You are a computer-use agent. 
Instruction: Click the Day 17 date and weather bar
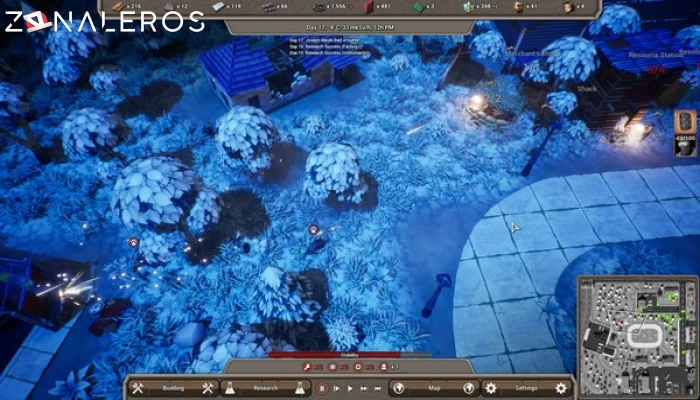350,27
